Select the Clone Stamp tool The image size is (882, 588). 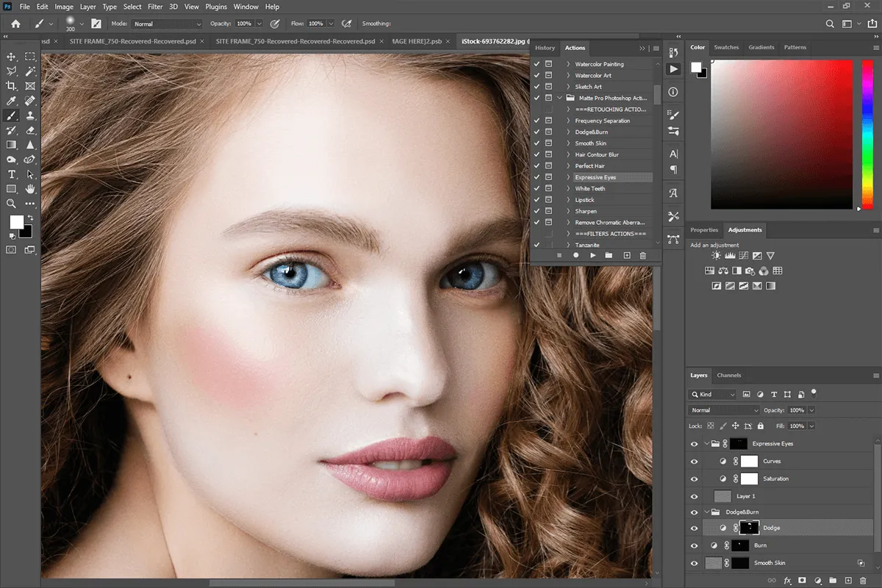[x=29, y=115]
